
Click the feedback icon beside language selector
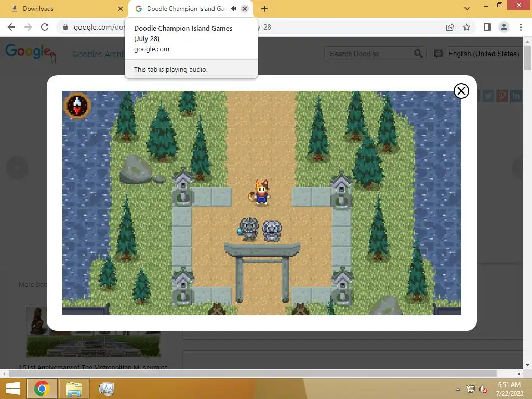[x=438, y=54]
